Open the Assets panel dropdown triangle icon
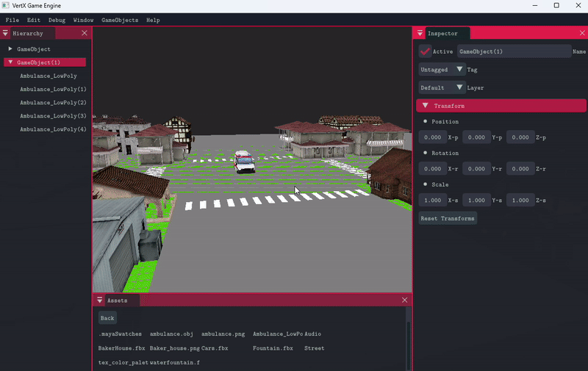This screenshot has height=371, width=588. coord(100,300)
